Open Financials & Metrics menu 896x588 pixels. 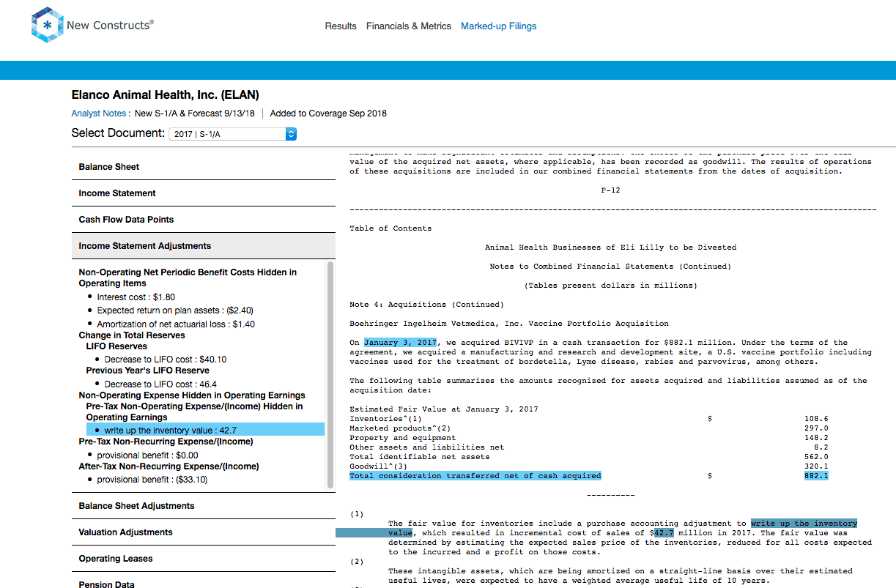[x=409, y=26]
